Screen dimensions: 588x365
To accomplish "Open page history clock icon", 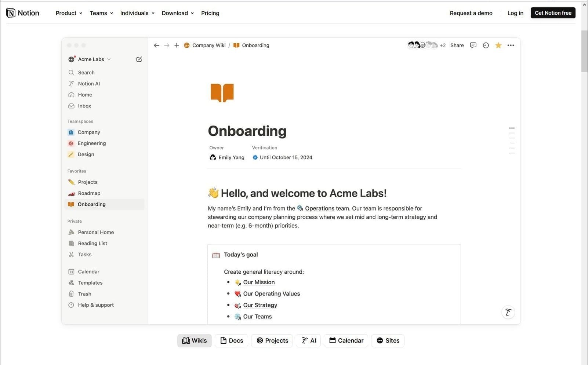I will (486, 45).
